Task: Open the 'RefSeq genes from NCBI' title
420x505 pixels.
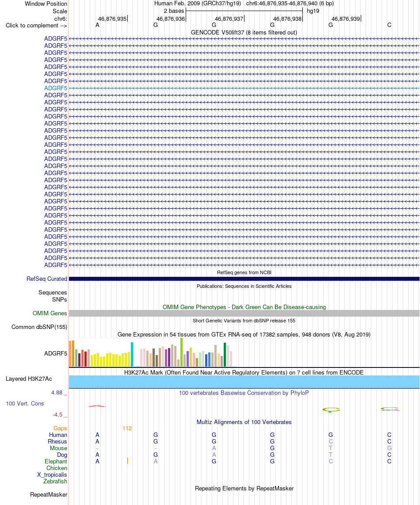Action: point(244,272)
